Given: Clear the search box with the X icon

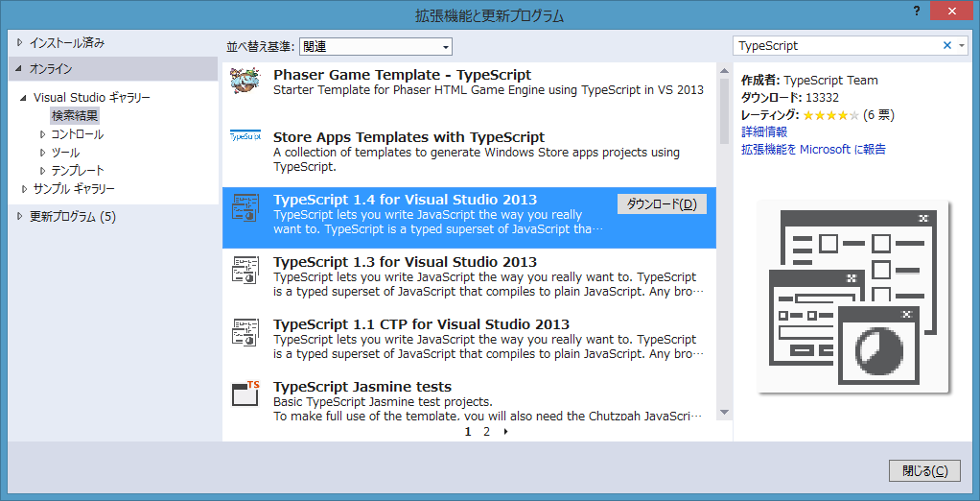Looking at the screenshot, I should point(946,45).
